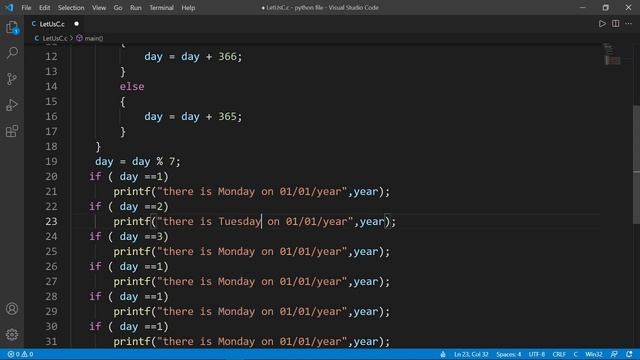Click 'if ( day ==3)' on line 24
The height and width of the screenshot is (360, 640).
(x=129, y=236)
